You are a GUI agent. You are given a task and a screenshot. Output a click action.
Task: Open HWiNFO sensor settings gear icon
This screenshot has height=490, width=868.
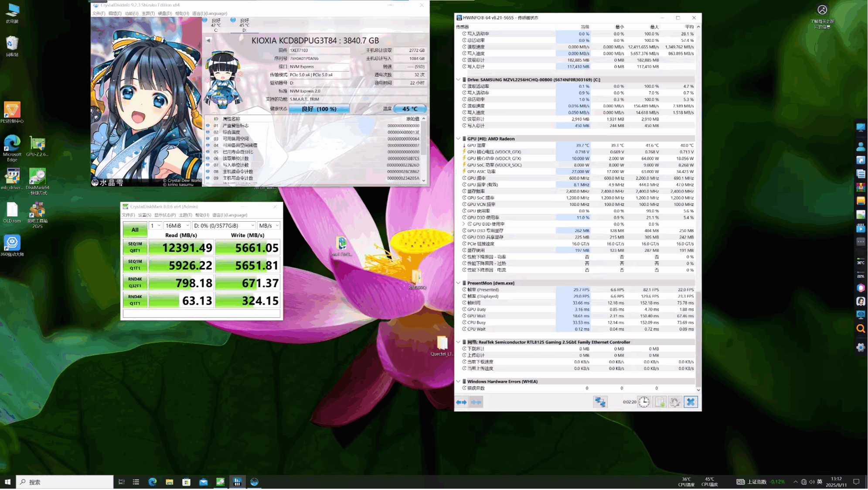tap(675, 402)
